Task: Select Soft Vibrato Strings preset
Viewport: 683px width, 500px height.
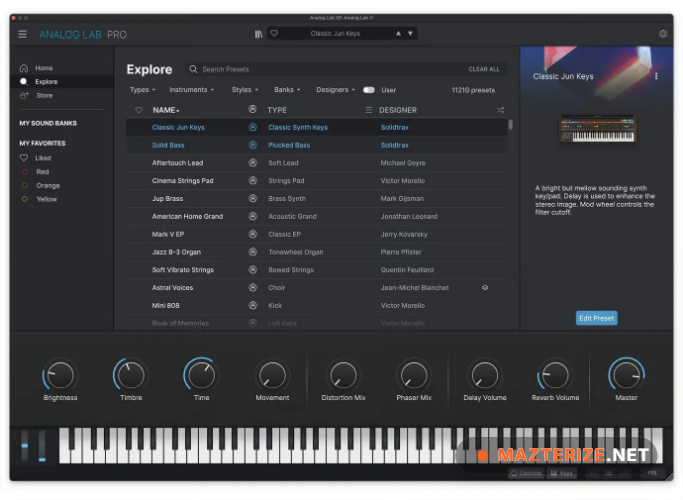Action: click(x=317, y=270)
